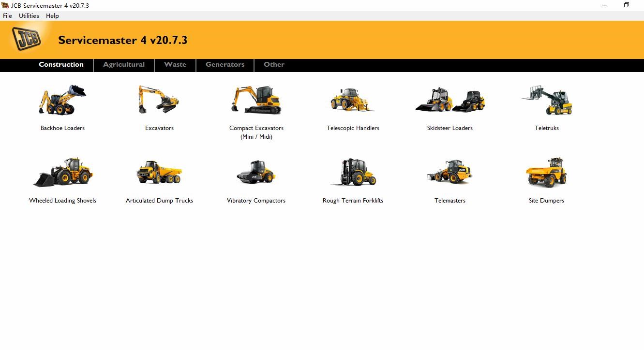Switch to the Agricultural tab
Image resolution: width=644 pixels, height=350 pixels.
(x=123, y=64)
